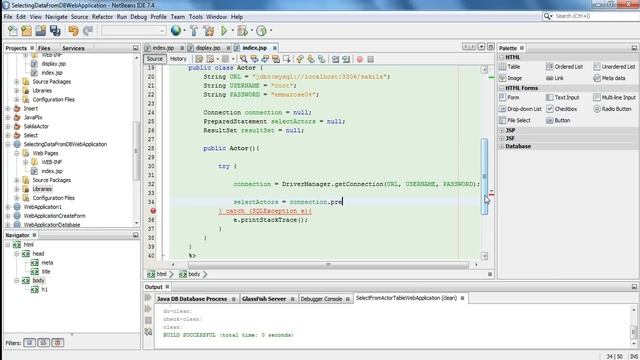
Task: Select the Table palette item
Action: [510, 67]
